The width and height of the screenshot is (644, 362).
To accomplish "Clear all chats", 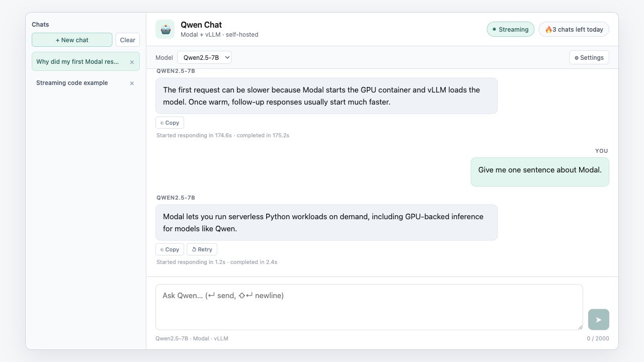I will 128,40.
